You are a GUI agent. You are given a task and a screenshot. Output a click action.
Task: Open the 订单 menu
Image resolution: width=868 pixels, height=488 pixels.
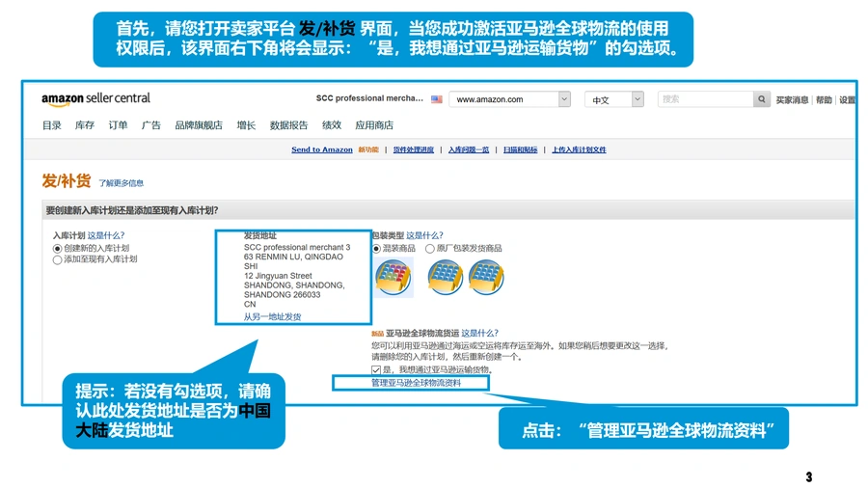pyautogui.click(x=118, y=125)
